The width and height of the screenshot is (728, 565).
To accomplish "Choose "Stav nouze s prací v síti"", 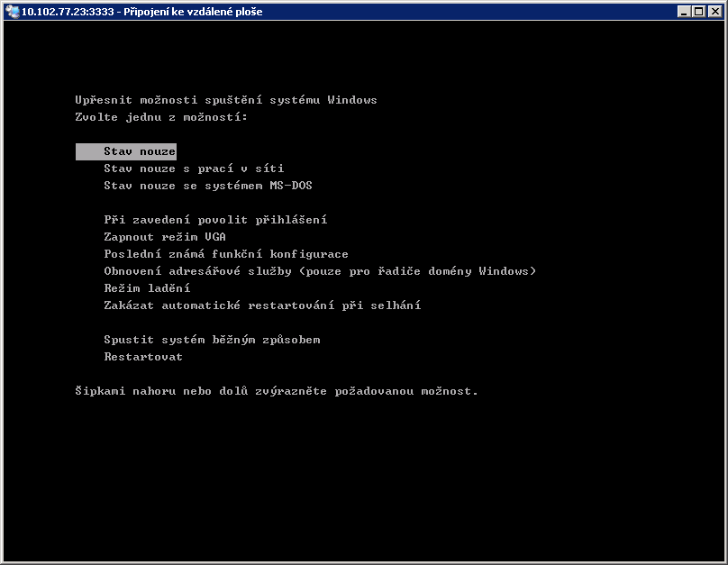I will coord(194,169).
